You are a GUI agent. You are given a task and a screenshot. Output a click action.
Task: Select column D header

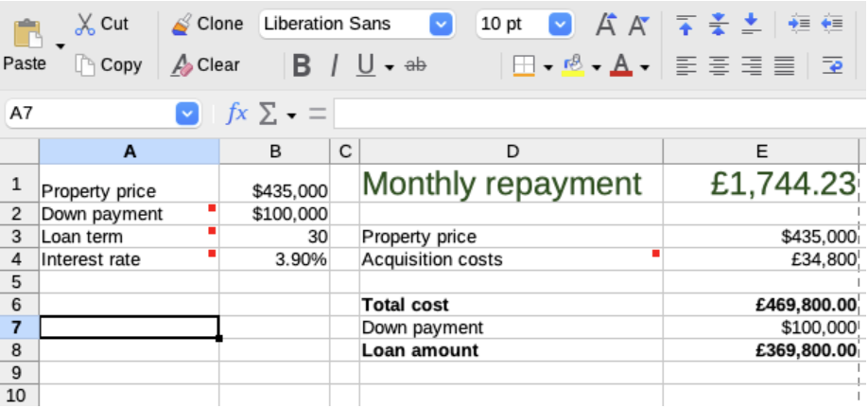[x=511, y=151]
